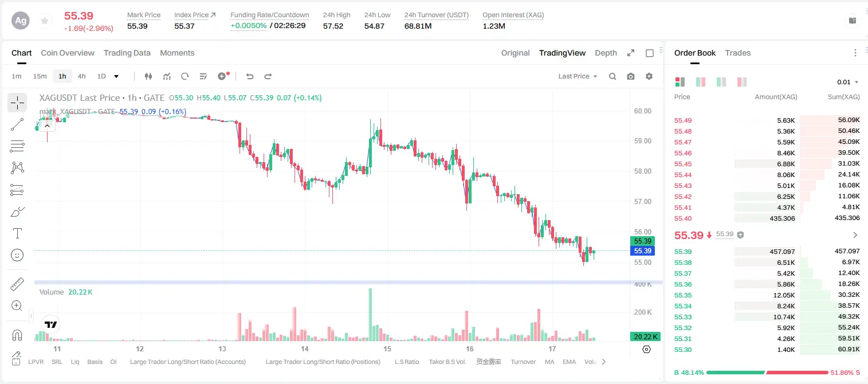868x384 pixels.
Task: Add XAG to favorites with star icon
Action: (x=44, y=21)
